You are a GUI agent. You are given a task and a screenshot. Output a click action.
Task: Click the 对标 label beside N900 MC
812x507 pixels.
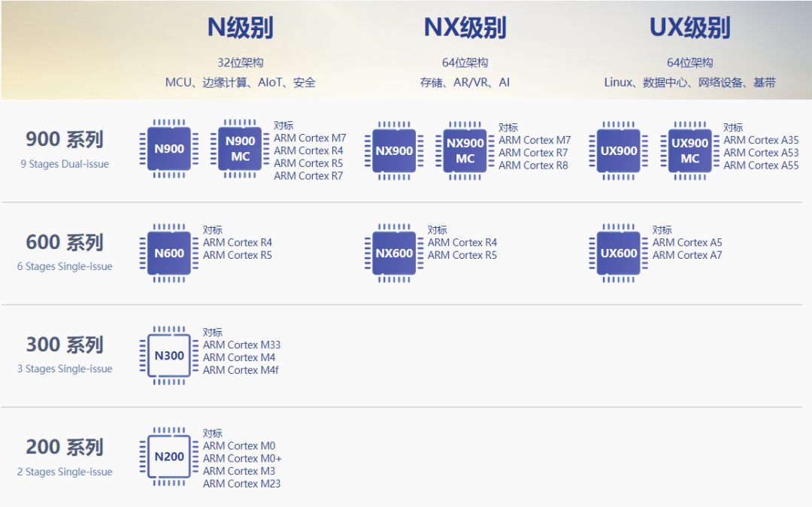[283, 126]
